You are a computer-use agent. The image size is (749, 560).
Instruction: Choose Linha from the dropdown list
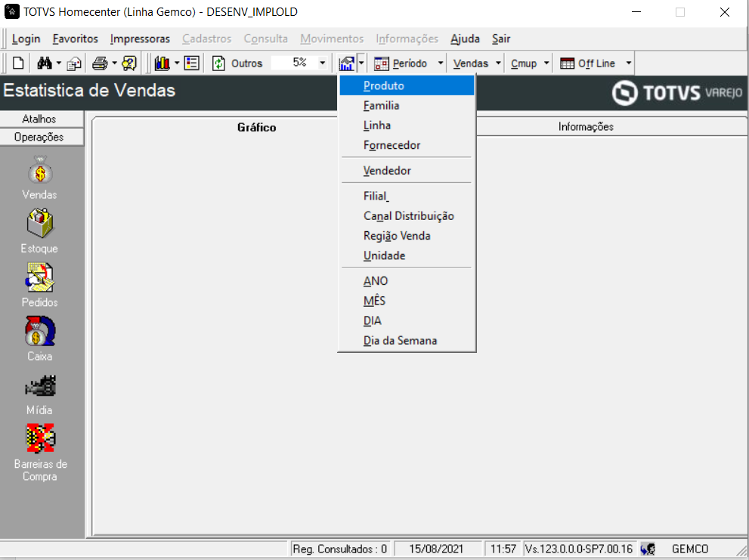click(407, 125)
